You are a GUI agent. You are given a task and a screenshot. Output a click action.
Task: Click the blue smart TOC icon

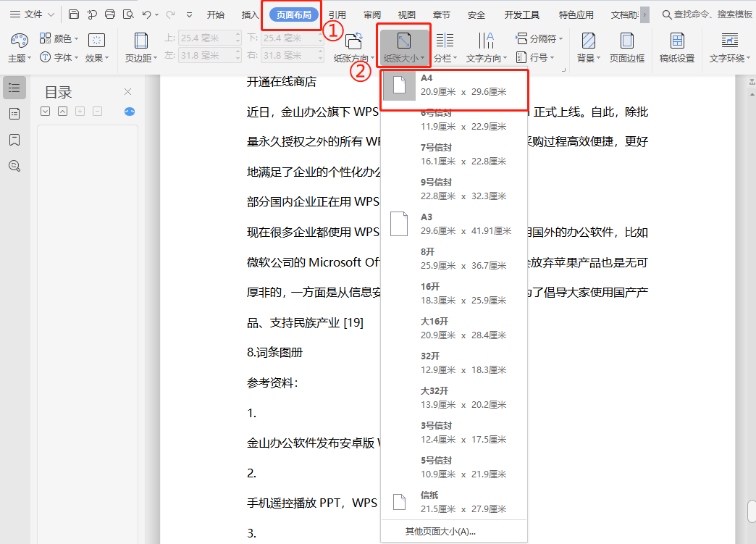129,112
